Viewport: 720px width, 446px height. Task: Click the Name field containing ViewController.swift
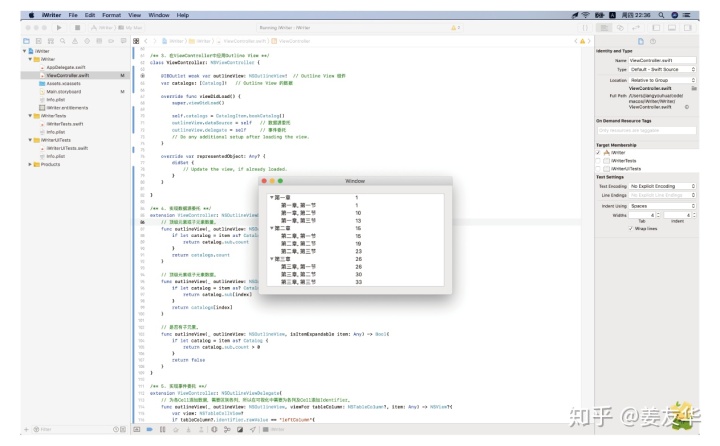pos(662,60)
